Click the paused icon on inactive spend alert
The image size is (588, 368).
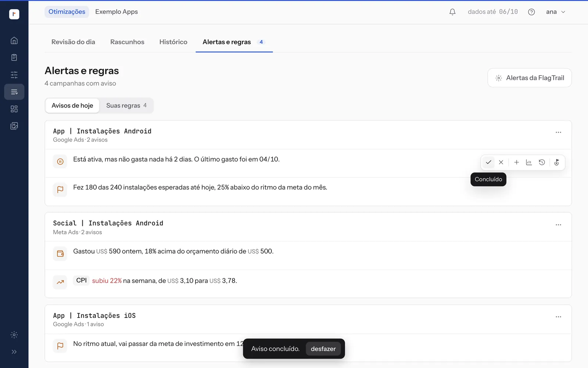(x=60, y=162)
